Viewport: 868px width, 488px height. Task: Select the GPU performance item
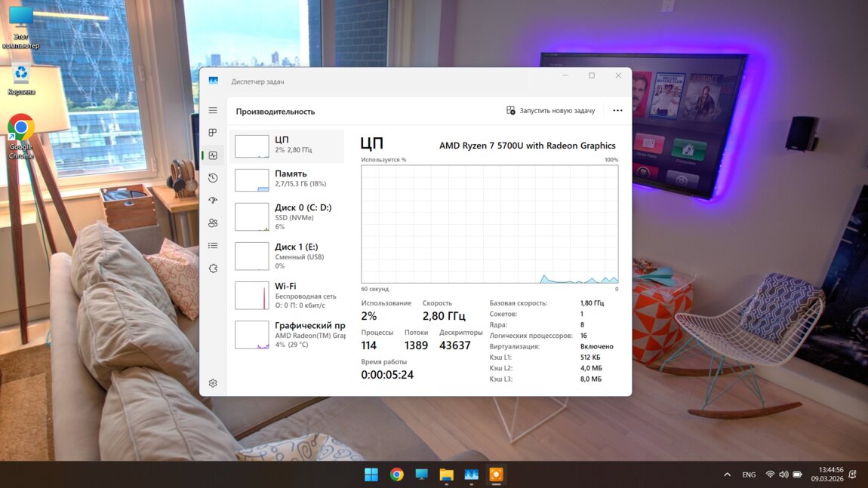(x=287, y=334)
